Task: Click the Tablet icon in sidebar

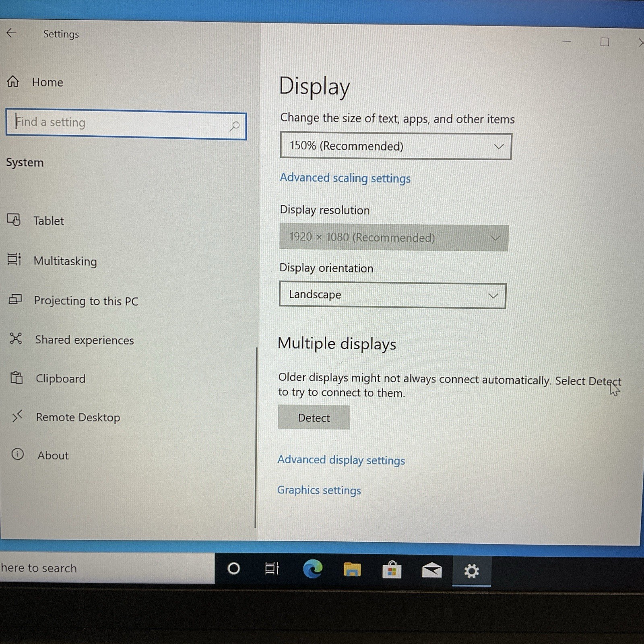Action: pos(14,220)
